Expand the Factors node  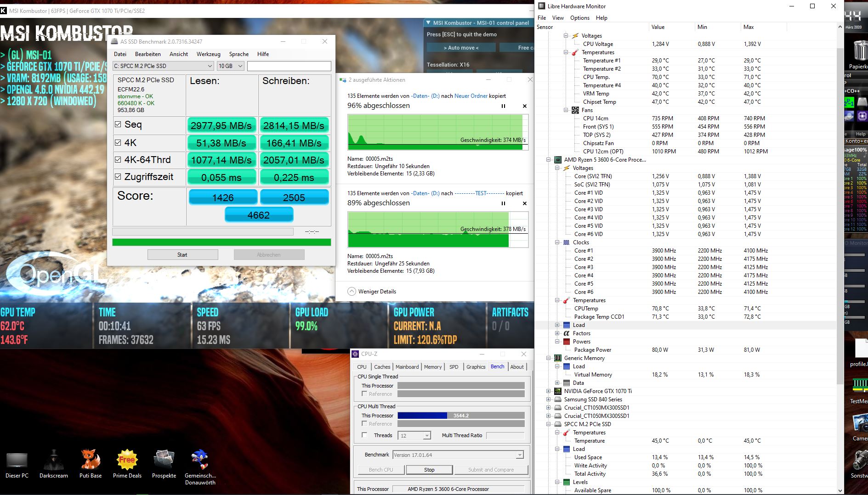pyautogui.click(x=557, y=333)
